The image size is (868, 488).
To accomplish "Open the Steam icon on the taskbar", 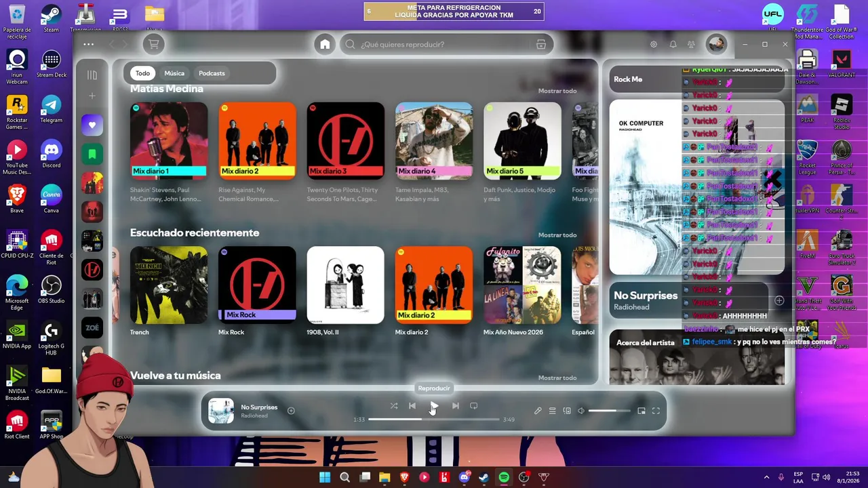I will pyautogui.click(x=484, y=477).
